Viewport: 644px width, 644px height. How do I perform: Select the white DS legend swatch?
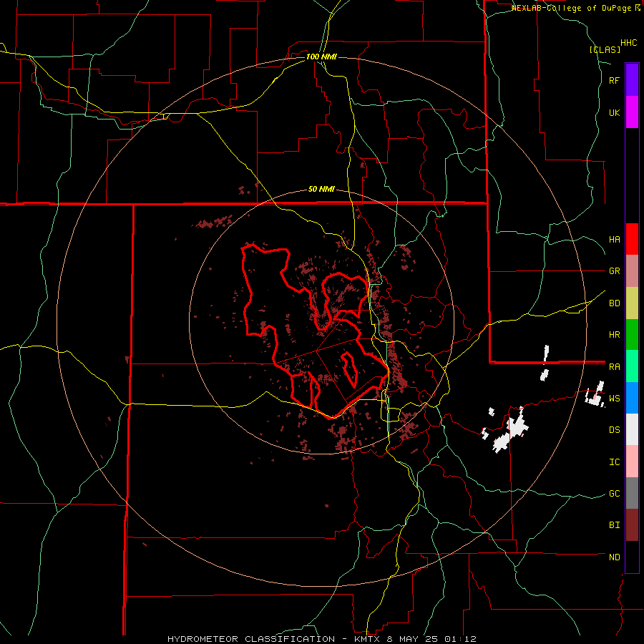tap(632, 429)
